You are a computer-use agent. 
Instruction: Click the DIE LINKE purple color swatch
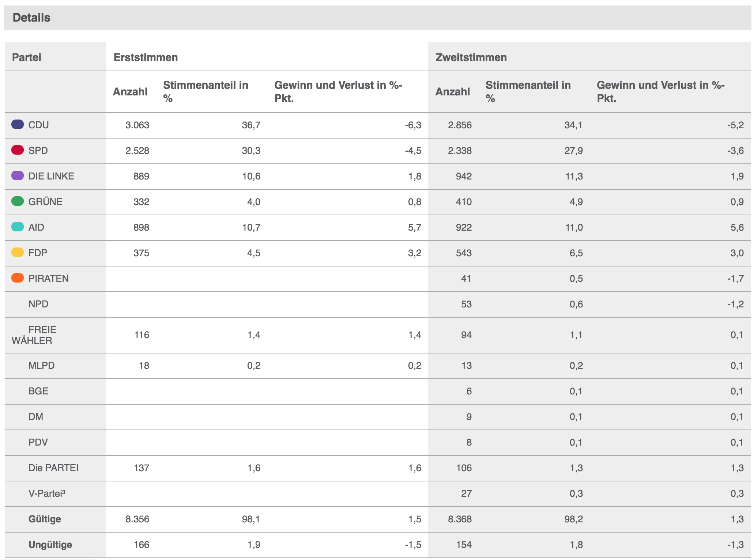click(x=18, y=175)
